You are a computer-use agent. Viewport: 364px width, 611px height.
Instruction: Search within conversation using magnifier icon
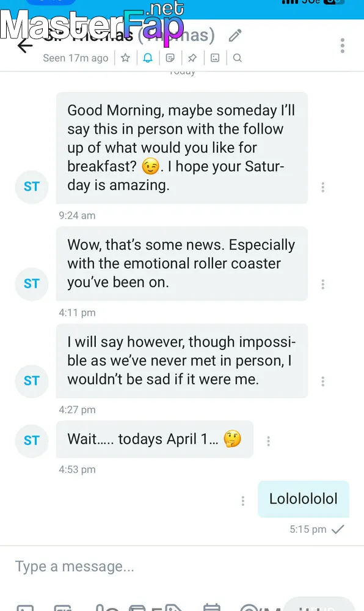(x=238, y=58)
